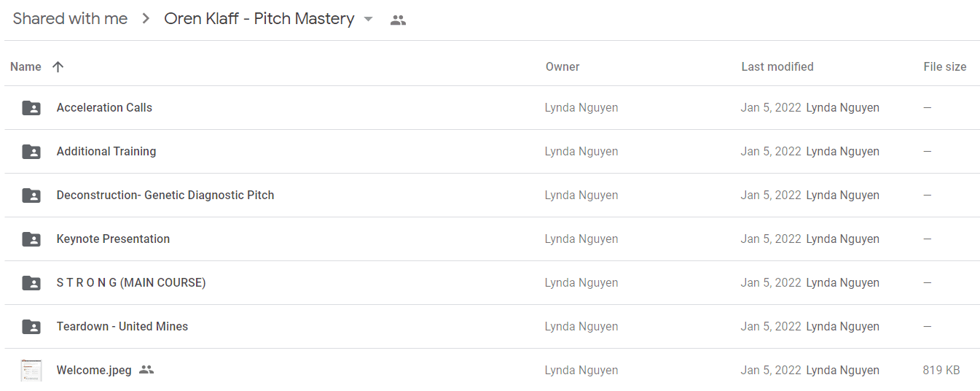
Task: Click the Deconstruction- Genetic Diagnostic Pitch folder icon
Action: (31, 195)
